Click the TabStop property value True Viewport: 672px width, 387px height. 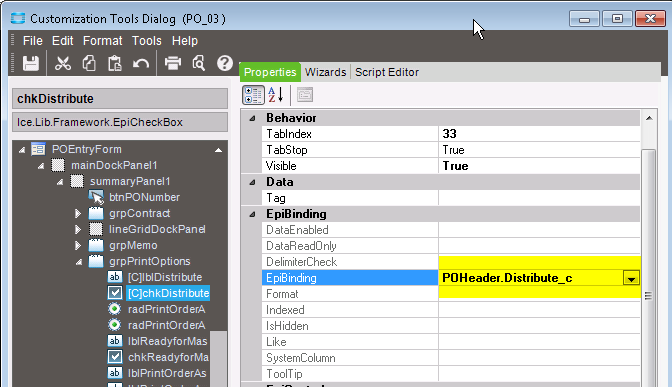(x=539, y=150)
